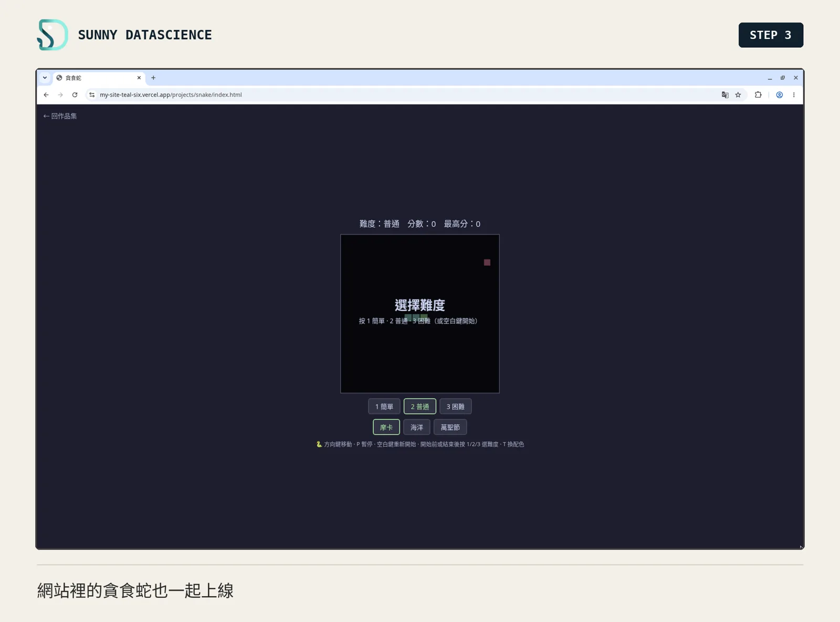Click the 最高分：0 high score text

[462, 224]
